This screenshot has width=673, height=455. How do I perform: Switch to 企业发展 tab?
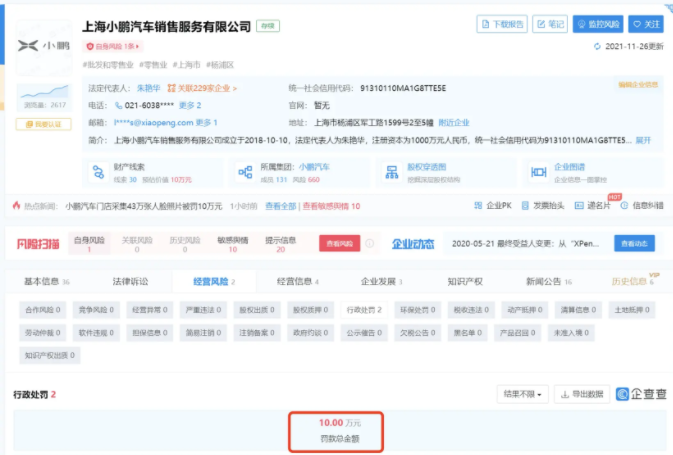click(x=382, y=282)
